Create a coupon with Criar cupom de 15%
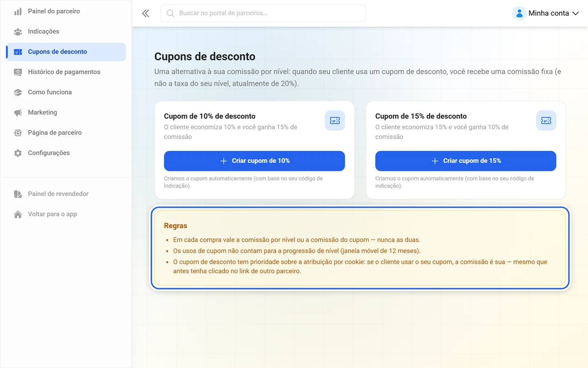The width and height of the screenshot is (588, 368). pyautogui.click(x=465, y=161)
